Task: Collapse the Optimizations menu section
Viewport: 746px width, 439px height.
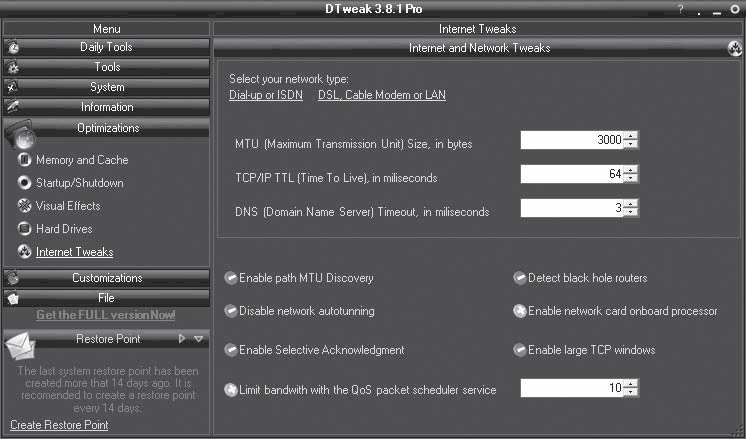Action: pyautogui.click(x=108, y=128)
